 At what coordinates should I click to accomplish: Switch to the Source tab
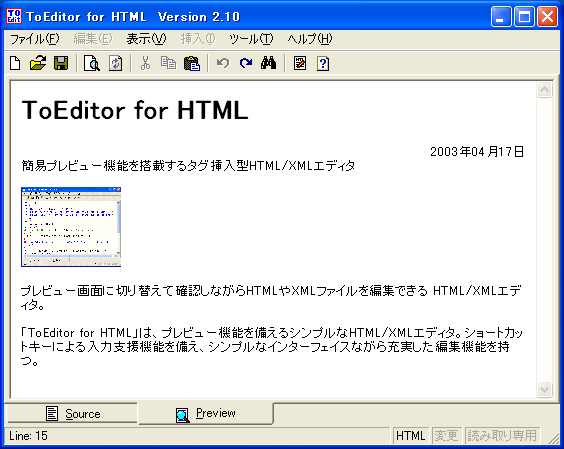72,413
